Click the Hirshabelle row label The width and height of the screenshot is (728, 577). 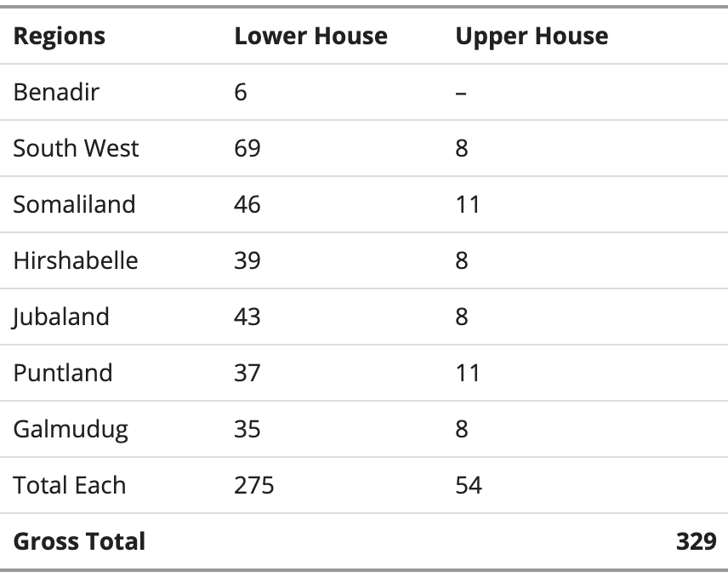point(76,260)
